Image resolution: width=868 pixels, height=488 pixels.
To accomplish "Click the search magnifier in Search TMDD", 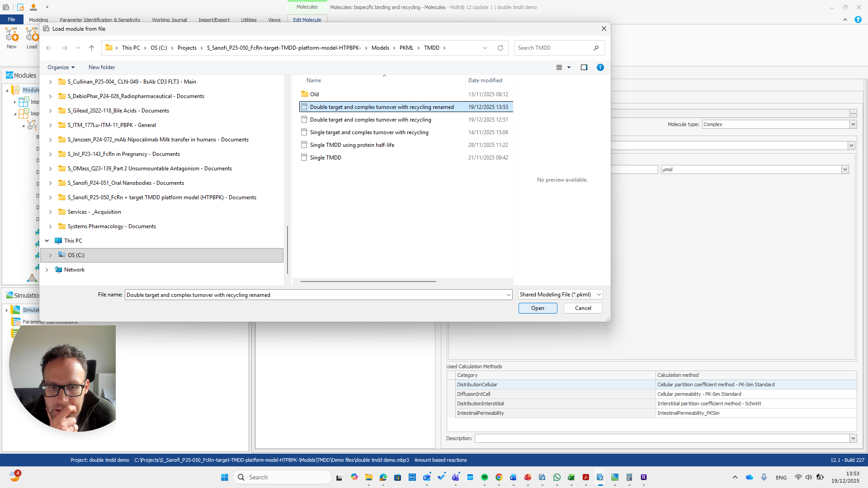I will click(x=596, y=48).
